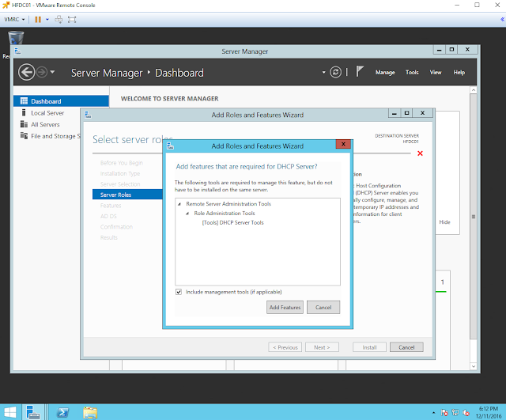Open Notifications flag icon

(360, 71)
